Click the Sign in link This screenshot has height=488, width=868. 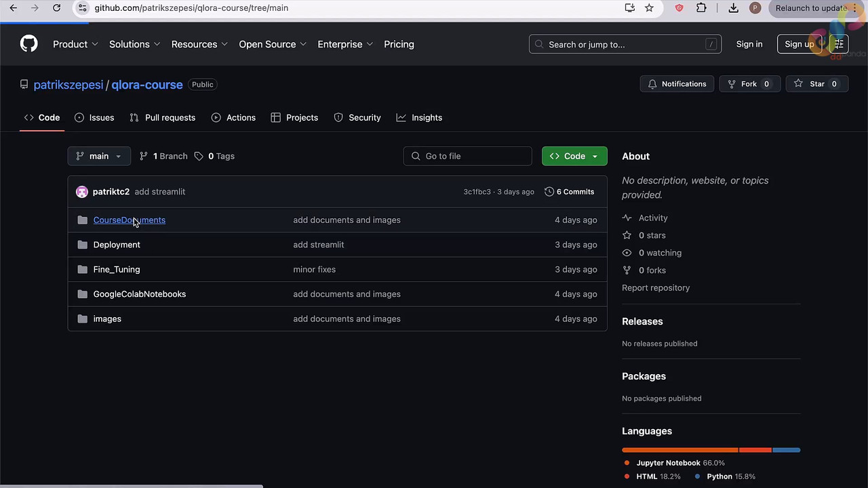749,44
